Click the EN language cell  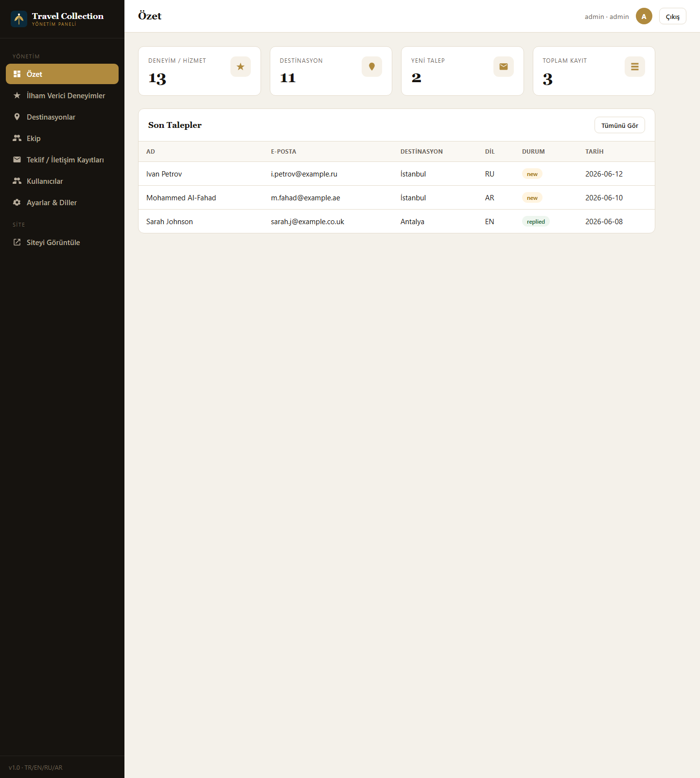point(490,222)
